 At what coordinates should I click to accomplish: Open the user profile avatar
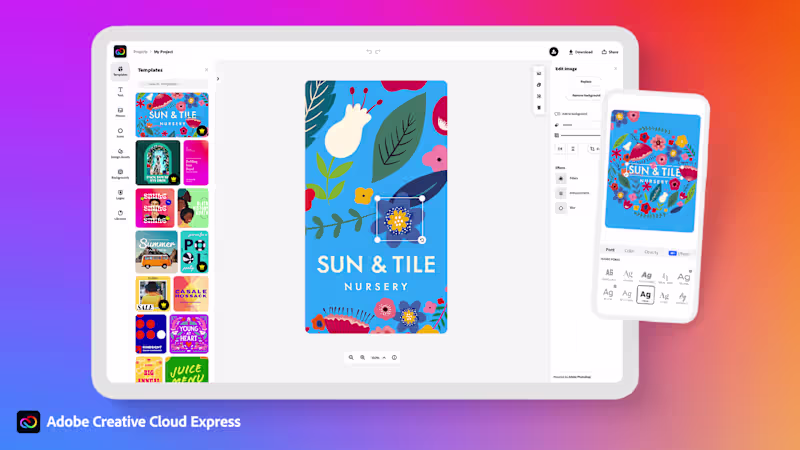(554, 52)
